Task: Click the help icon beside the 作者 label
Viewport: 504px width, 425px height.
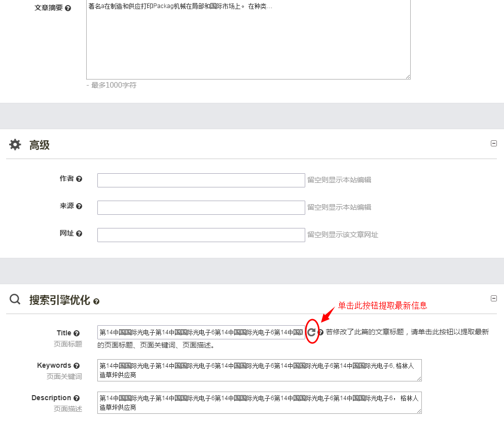Action: click(80, 178)
